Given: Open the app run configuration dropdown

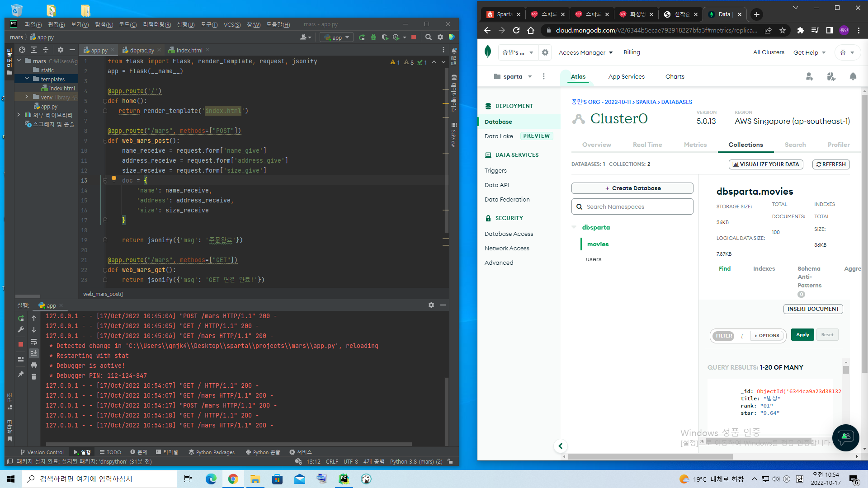Looking at the screenshot, I should click(x=337, y=38).
